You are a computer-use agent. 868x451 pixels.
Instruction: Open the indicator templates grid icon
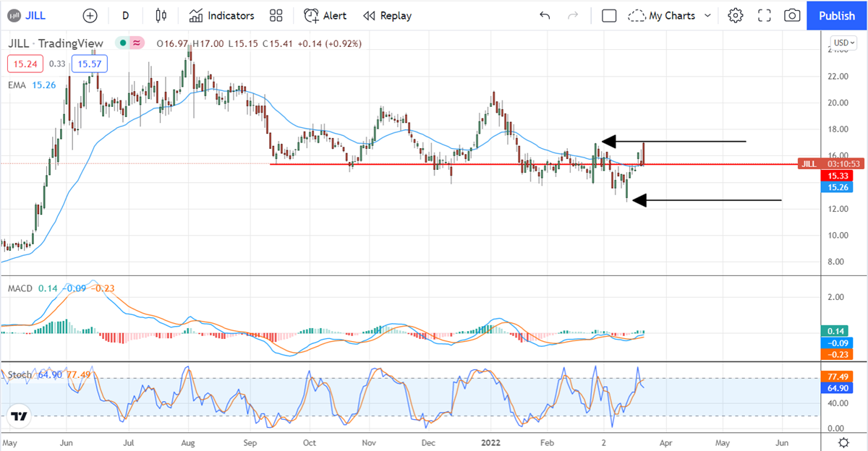tap(276, 15)
